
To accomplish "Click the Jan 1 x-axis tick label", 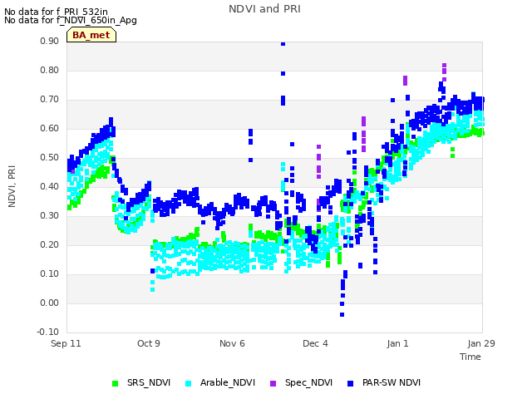I will (397, 343).
